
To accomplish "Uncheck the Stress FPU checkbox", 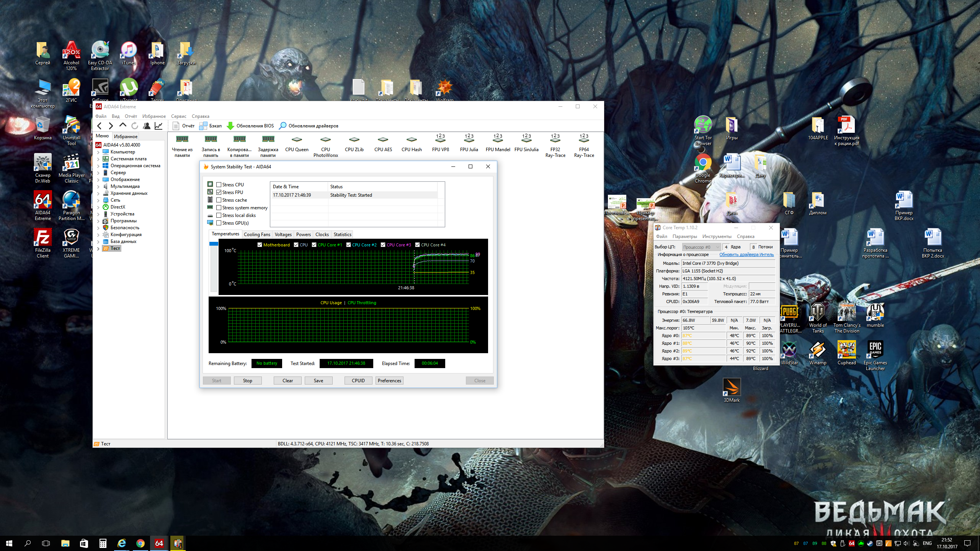I will coord(219,192).
